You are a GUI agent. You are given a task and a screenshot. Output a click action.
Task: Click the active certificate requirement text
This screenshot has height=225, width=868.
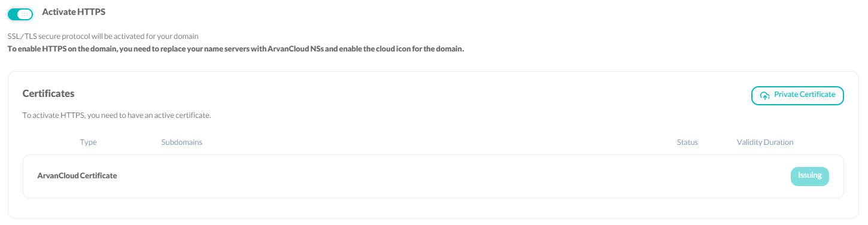click(x=117, y=115)
